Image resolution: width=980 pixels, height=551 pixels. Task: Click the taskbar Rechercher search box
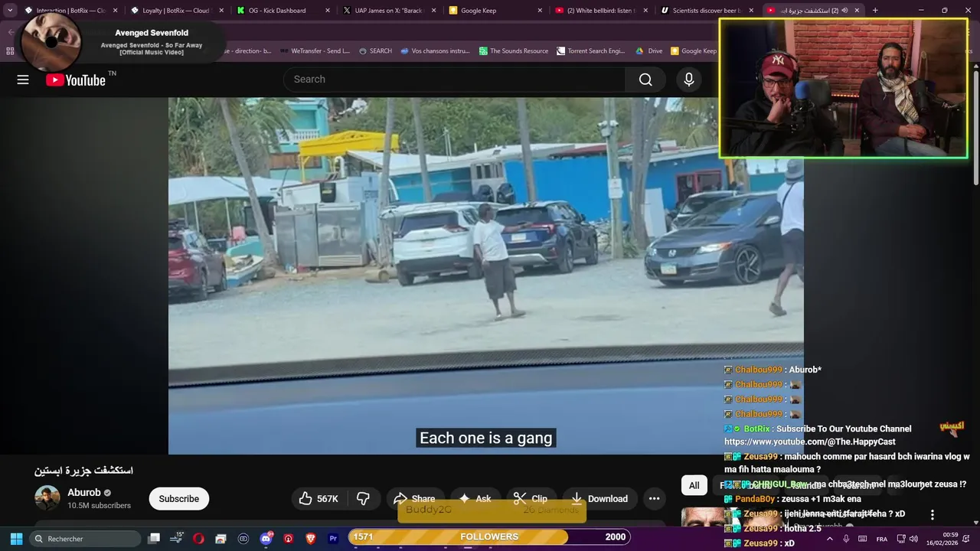click(x=83, y=539)
